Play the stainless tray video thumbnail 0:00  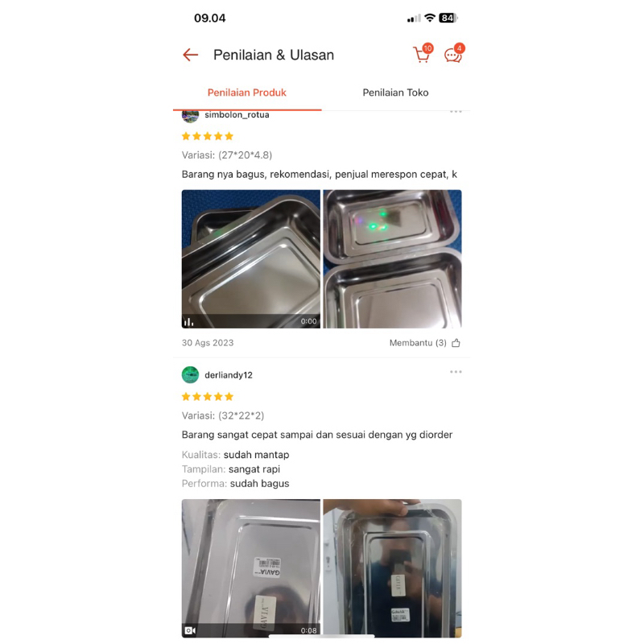[x=251, y=258]
